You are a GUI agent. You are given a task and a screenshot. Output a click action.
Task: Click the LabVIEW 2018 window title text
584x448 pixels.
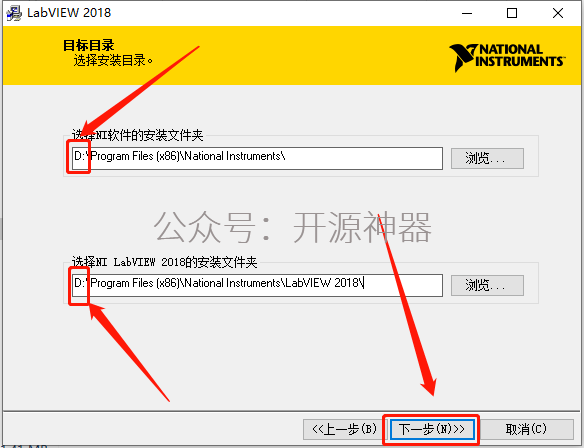click(x=69, y=13)
